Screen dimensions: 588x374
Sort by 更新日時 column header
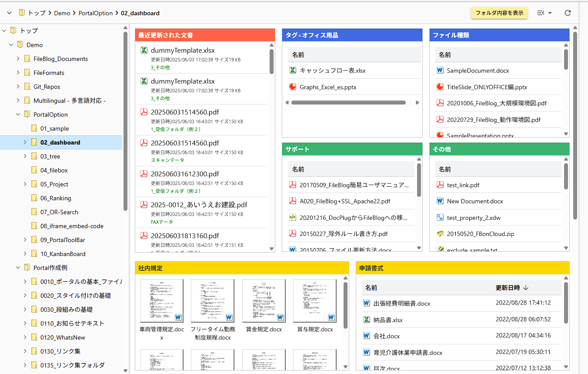click(508, 288)
